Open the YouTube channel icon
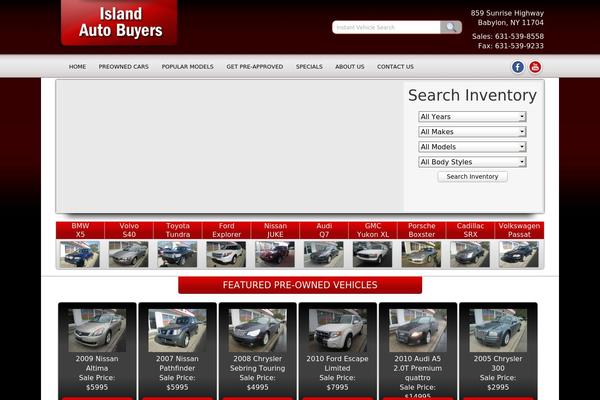 click(535, 67)
